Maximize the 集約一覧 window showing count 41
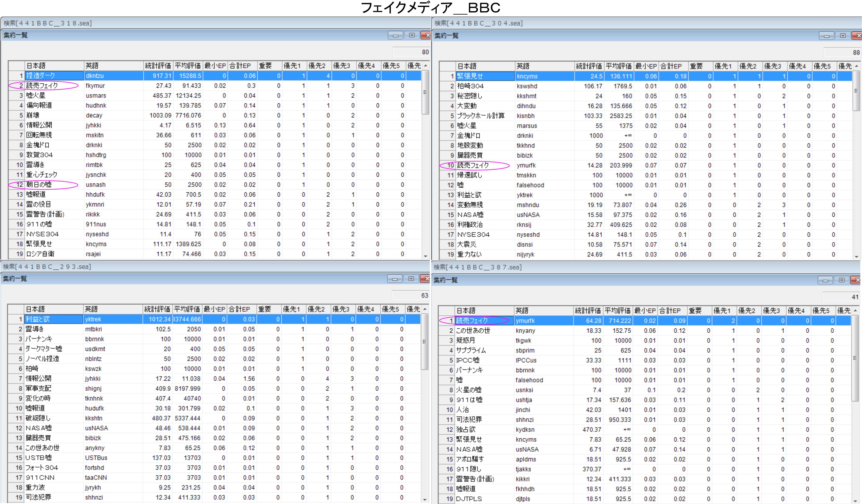The height and width of the screenshot is (504, 862). [842, 280]
